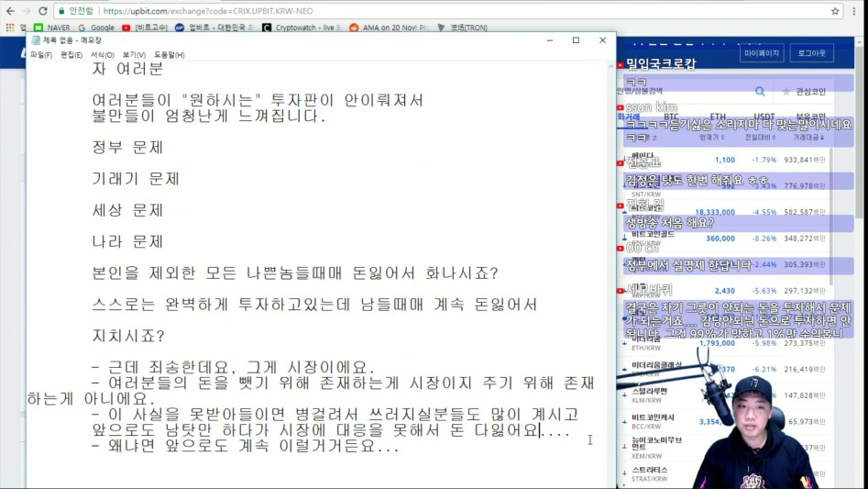Select the 비트코인캐시 BCC/KRW row
This screenshot has width=868, height=489.
coord(724,421)
